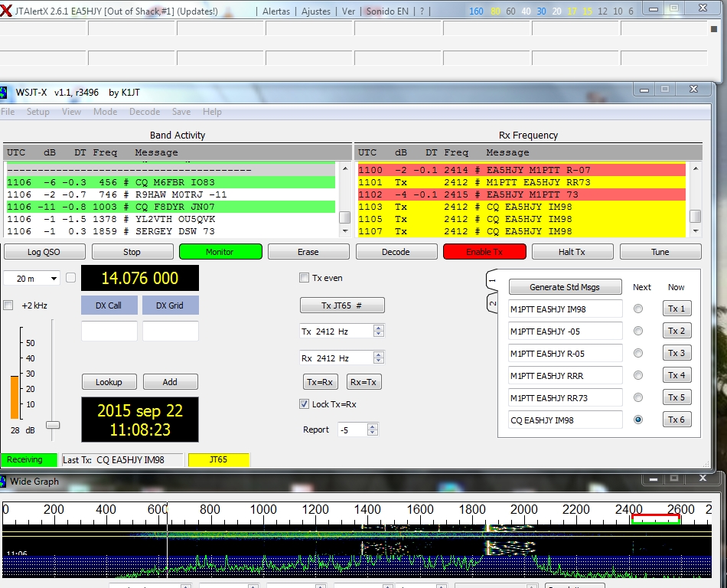Increase Tx 2412 Hz with spinner up arrow
The height and width of the screenshot is (588, 727).
(x=379, y=328)
